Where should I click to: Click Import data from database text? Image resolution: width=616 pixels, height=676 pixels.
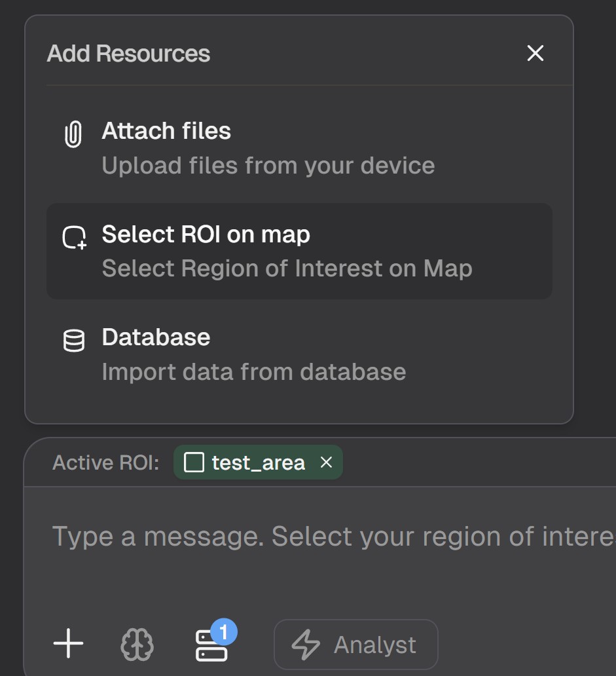click(x=254, y=371)
